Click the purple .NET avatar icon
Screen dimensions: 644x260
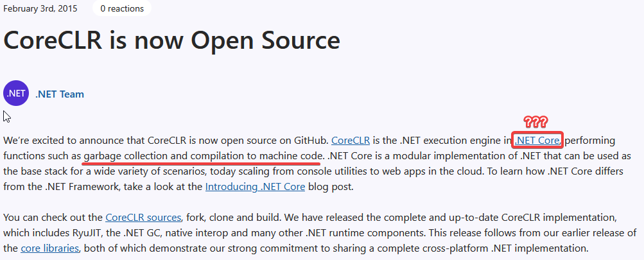[16, 94]
